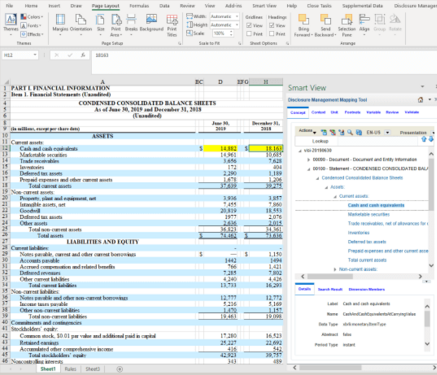
Task: Open the Align objects menu
Action: point(364,24)
